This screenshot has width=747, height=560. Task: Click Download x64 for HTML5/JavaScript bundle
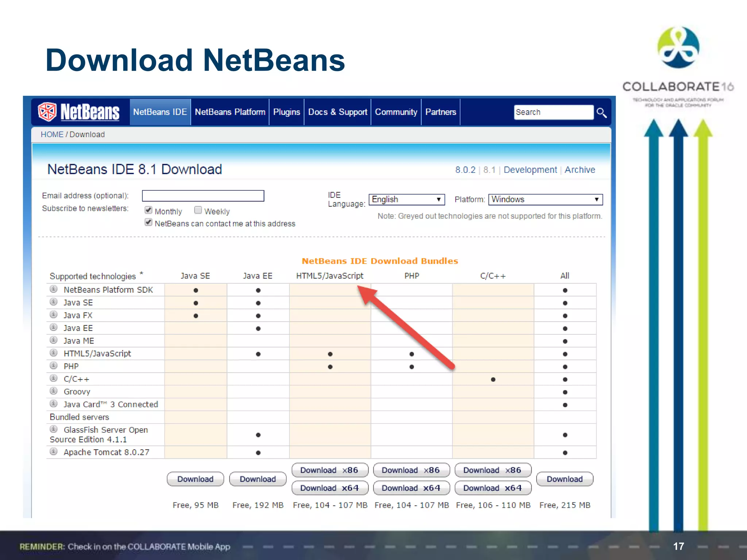pos(330,488)
